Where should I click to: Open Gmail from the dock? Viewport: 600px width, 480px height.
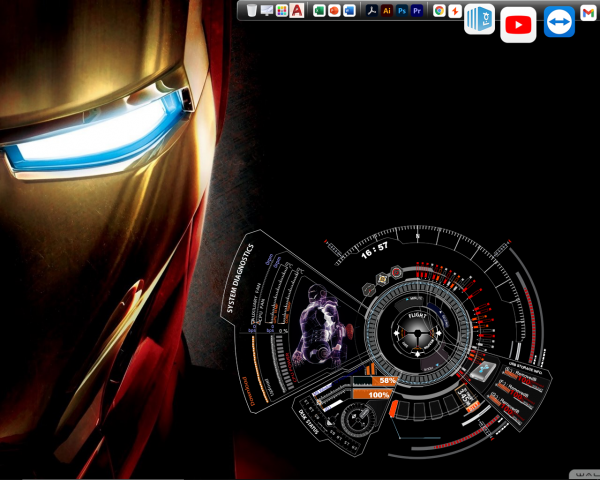tap(589, 13)
